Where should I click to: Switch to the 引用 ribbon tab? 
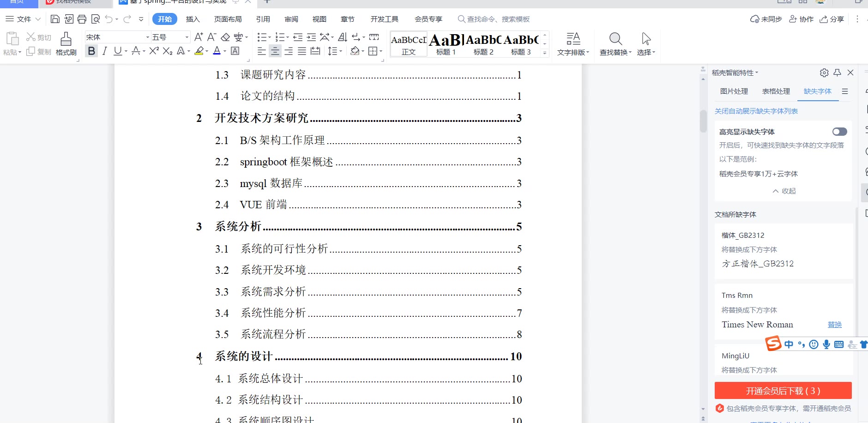[263, 19]
